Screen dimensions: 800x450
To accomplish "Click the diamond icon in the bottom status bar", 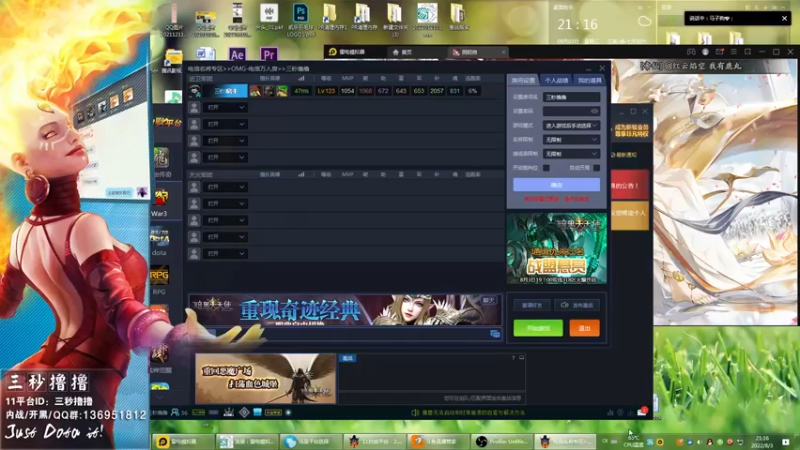I will click(x=244, y=412).
